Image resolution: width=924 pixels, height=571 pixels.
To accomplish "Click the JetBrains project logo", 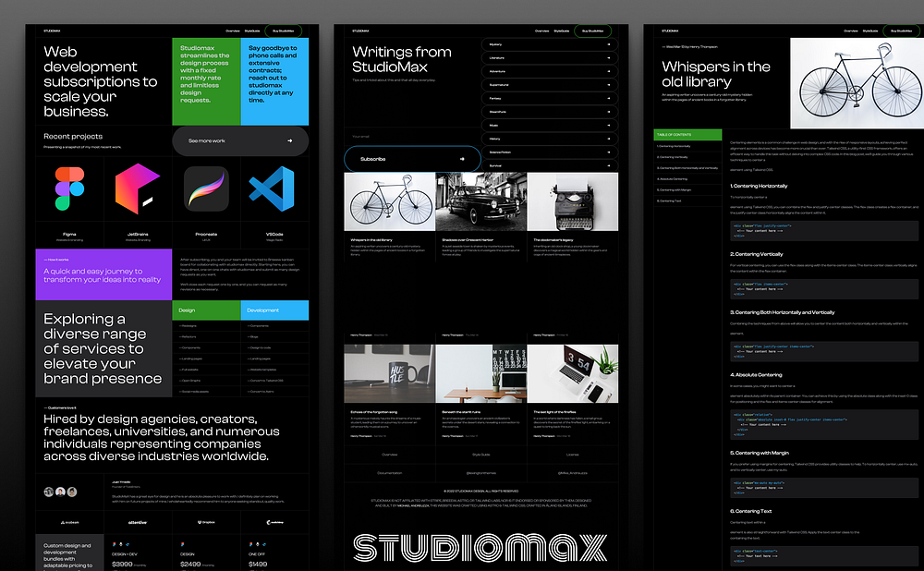I will [x=138, y=188].
